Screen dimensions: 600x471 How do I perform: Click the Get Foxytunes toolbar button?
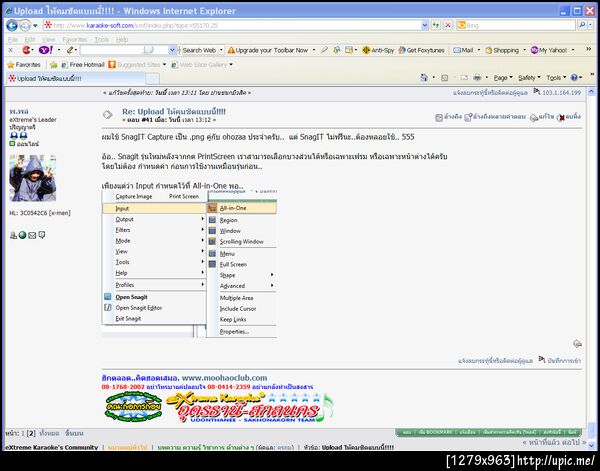(x=421, y=50)
